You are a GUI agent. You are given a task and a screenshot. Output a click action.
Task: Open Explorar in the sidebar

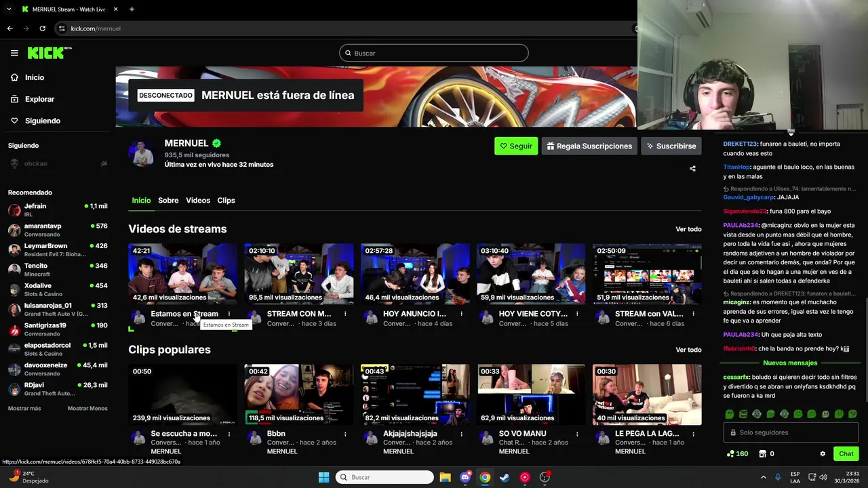[32, 99]
